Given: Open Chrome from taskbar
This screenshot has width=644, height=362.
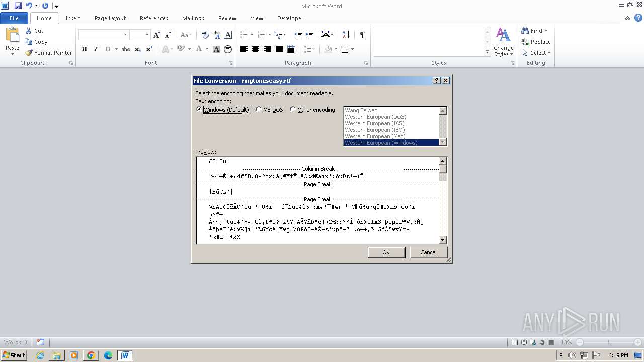Looking at the screenshot, I should pyautogui.click(x=91, y=355).
